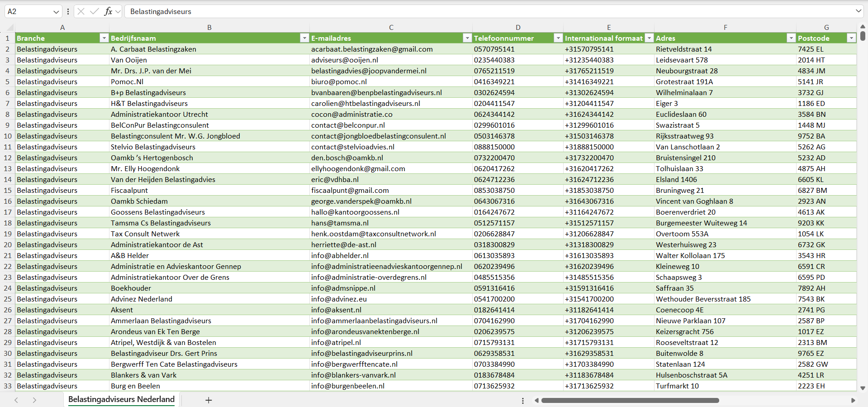Click the horizontal scrollbar thumb
The width and height of the screenshot is (868, 407).
point(630,401)
